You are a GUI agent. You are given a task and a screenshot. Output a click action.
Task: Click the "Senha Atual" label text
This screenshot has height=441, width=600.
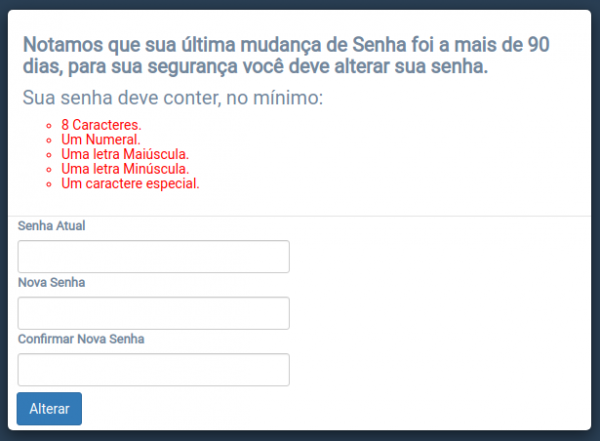(x=52, y=226)
